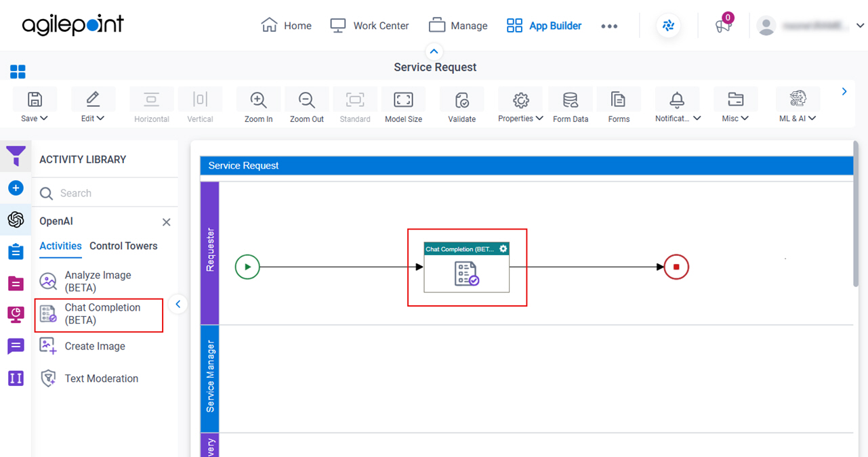Open the gear on Chat Completion activity

[503, 249]
